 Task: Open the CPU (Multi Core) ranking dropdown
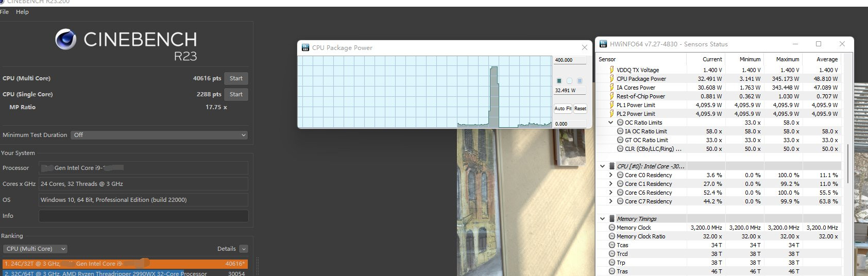click(35, 249)
